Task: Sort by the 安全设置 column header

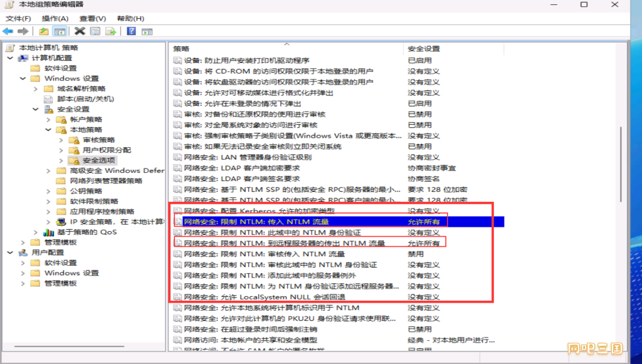Action: point(454,49)
